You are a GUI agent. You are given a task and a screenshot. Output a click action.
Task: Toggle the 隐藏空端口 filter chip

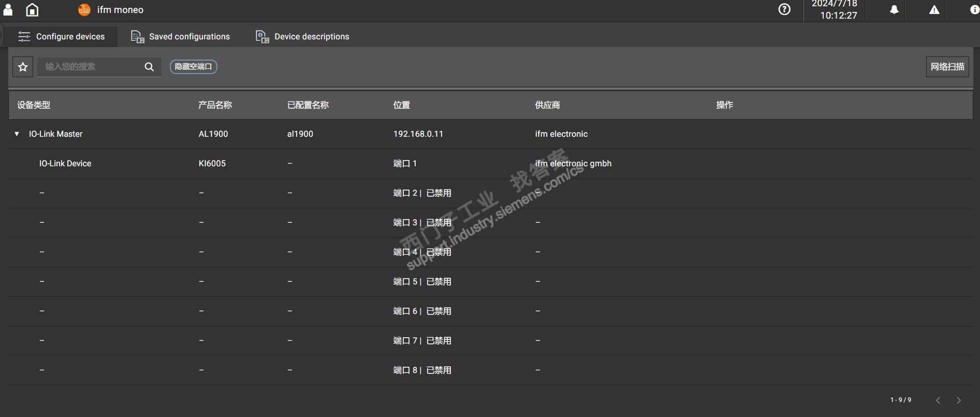[194, 67]
